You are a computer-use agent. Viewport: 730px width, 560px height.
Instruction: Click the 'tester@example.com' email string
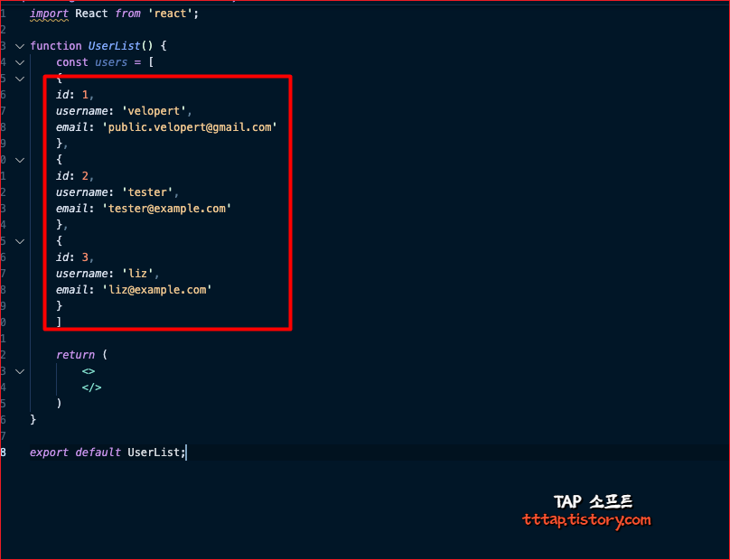pyautogui.click(x=166, y=209)
